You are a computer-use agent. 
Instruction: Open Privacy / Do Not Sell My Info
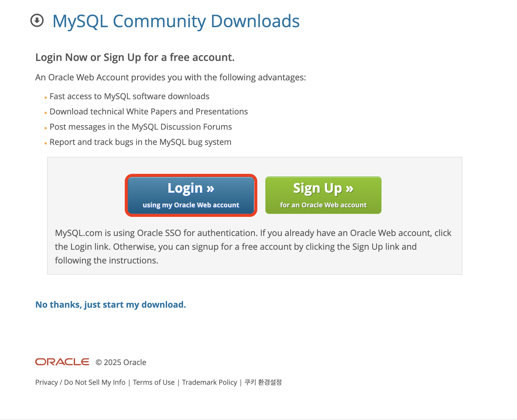tap(80, 382)
